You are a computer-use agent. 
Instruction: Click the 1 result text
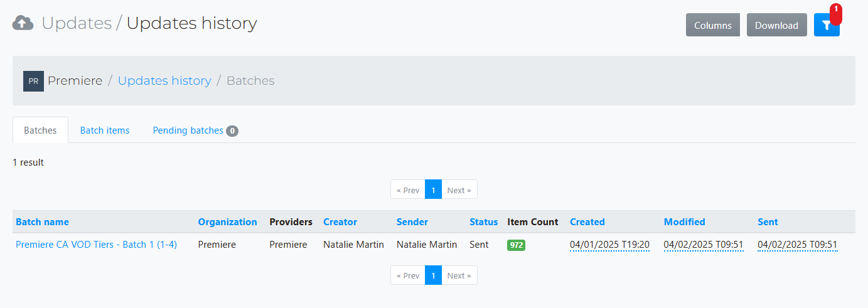pyautogui.click(x=28, y=162)
